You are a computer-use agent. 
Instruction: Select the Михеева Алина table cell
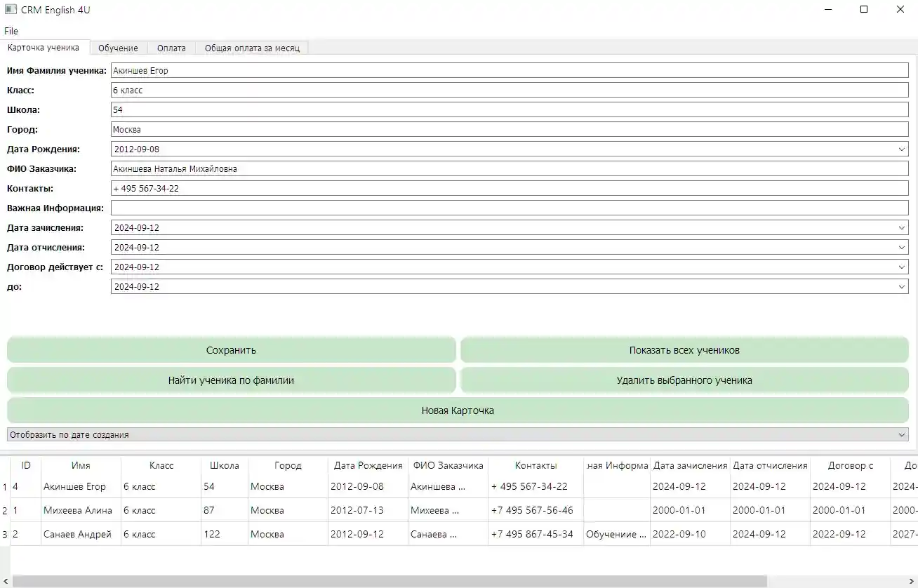pos(81,510)
